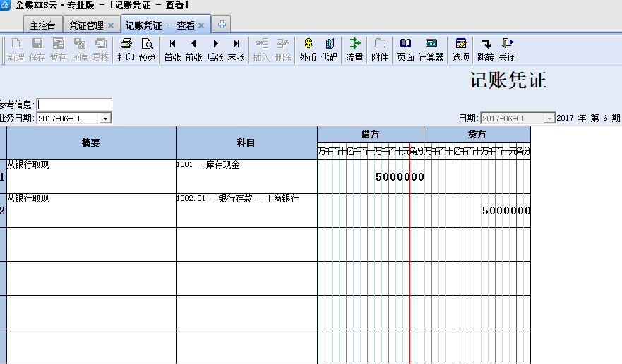Click the 新增 (New) voucher toolbar icon
Screen dimensions: 622x364
(16, 49)
